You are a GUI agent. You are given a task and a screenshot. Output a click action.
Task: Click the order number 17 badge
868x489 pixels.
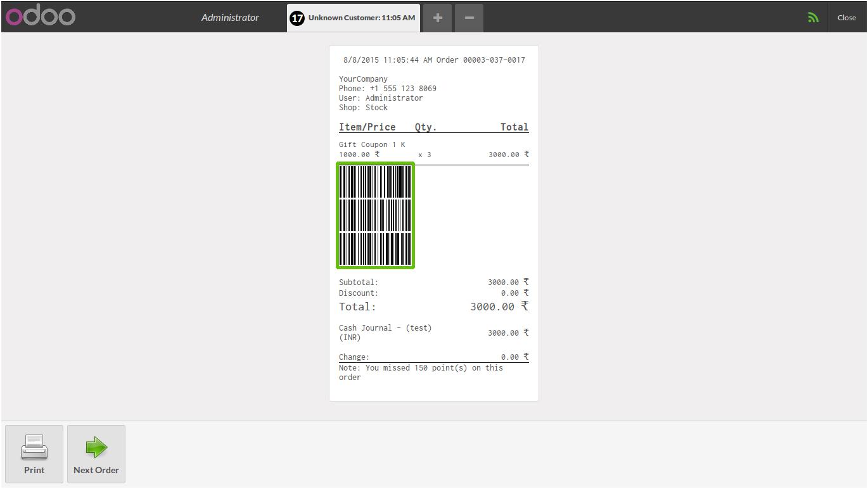[x=297, y=18]
